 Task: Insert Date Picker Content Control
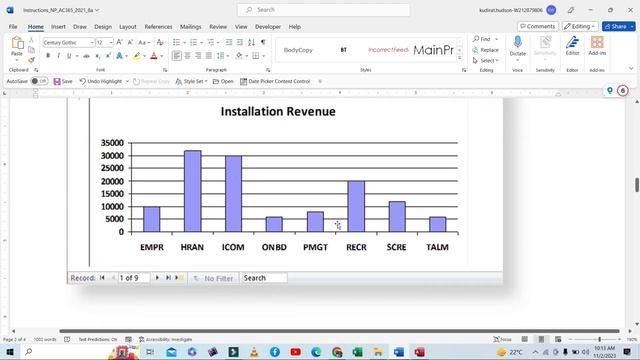pos(276,81)
